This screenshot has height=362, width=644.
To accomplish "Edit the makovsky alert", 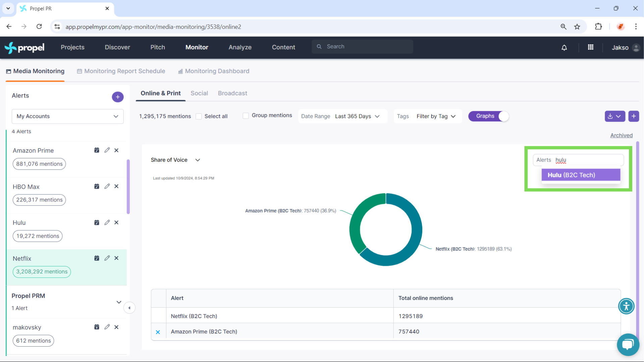I will [x=107, y=327].
